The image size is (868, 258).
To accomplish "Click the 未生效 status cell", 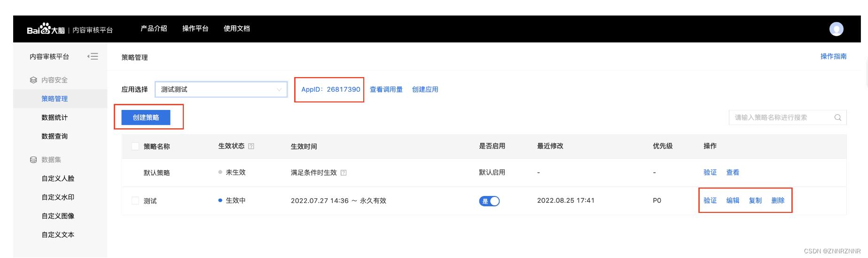I will click(232, 172).
